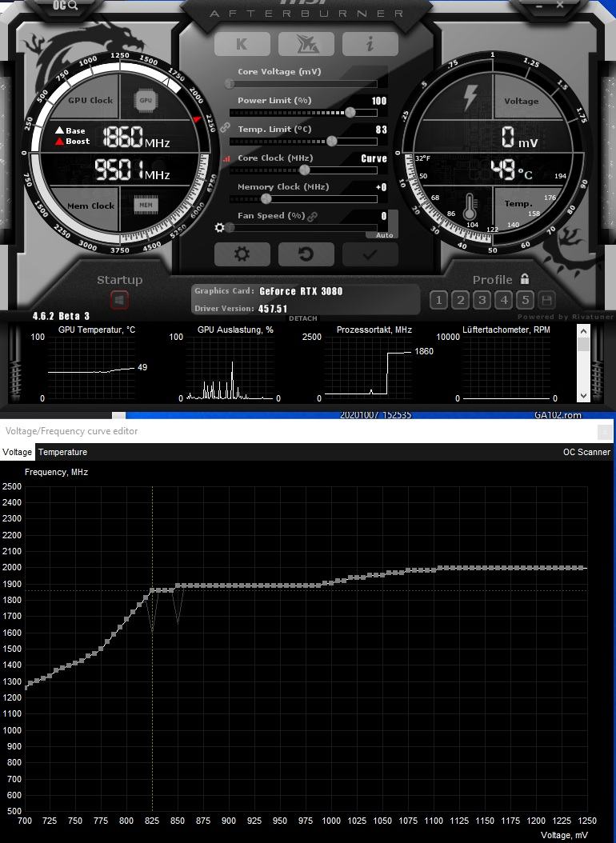Viewport: 616px width, 843px height.
Task: Open the information i button
Action: 370,44
